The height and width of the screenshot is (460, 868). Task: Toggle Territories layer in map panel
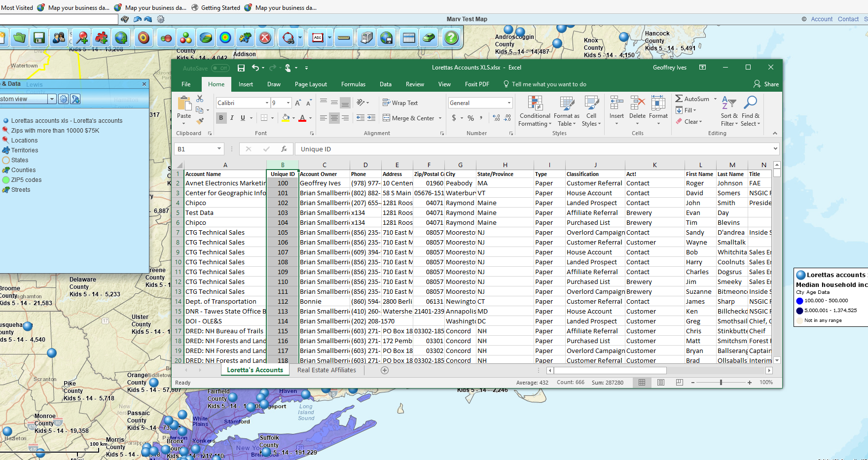[x=25, y=150]
